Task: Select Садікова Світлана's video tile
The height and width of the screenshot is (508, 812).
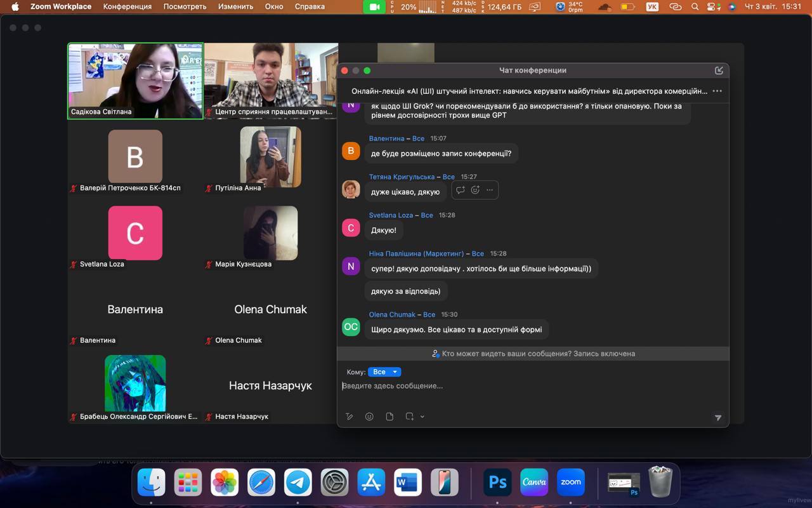Action: click(136, 81)
